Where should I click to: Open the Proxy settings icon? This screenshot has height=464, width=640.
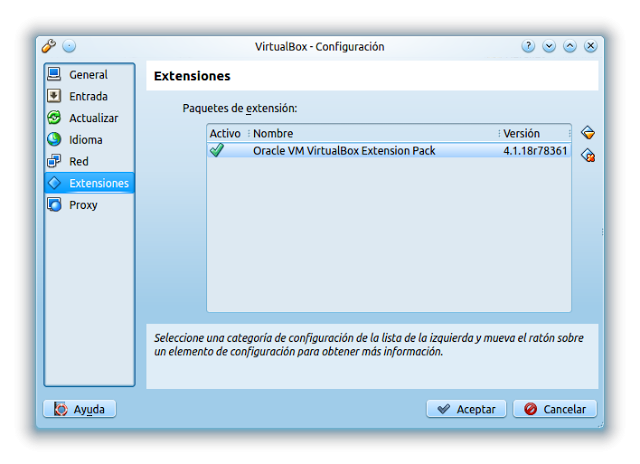pos(54,205)
